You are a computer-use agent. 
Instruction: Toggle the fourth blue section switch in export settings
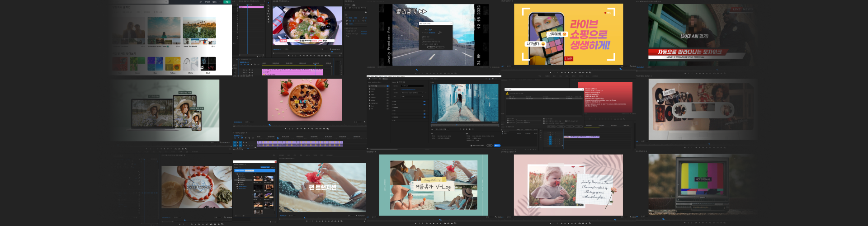coord(425,117)
